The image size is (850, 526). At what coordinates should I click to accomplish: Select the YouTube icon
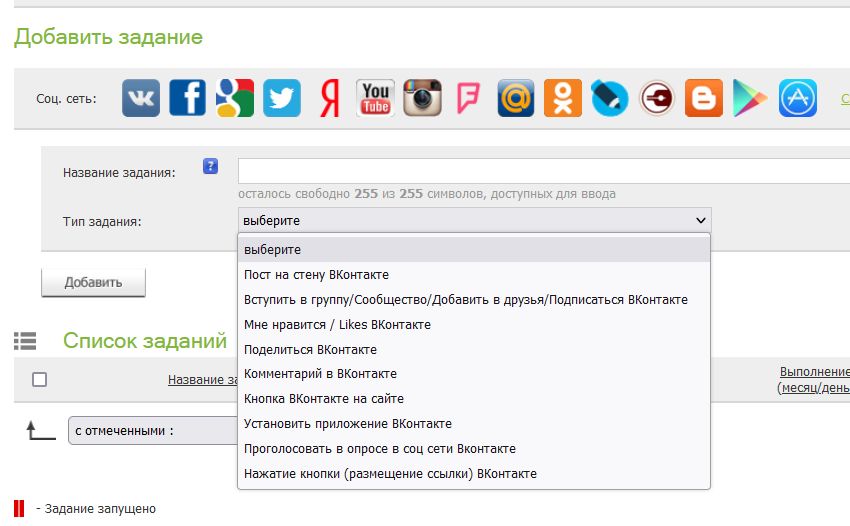click(375, 98)
